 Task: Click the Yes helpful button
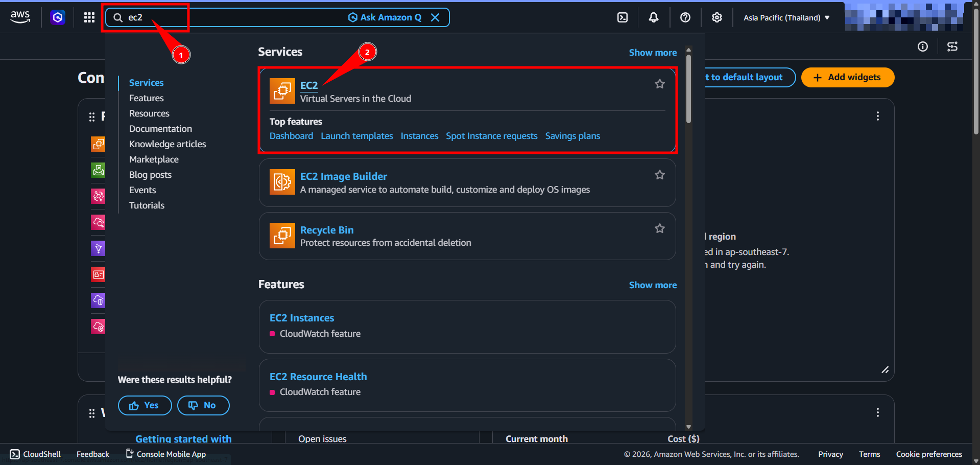point(145,405)
